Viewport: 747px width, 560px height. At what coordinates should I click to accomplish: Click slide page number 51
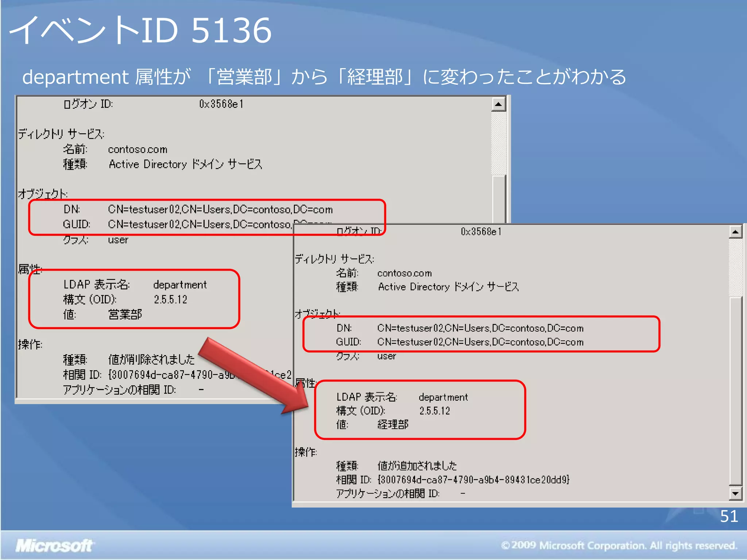729,516
